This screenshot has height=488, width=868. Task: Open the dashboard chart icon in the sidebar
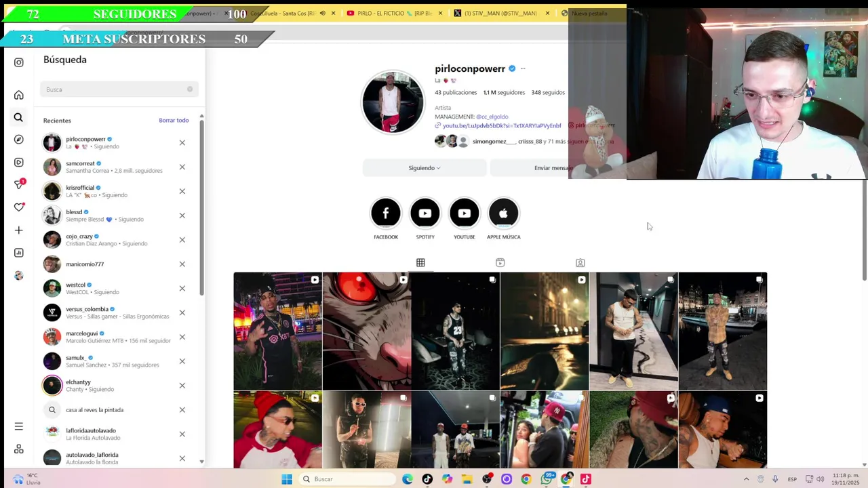pyautogui.click(x=19, y=253)
